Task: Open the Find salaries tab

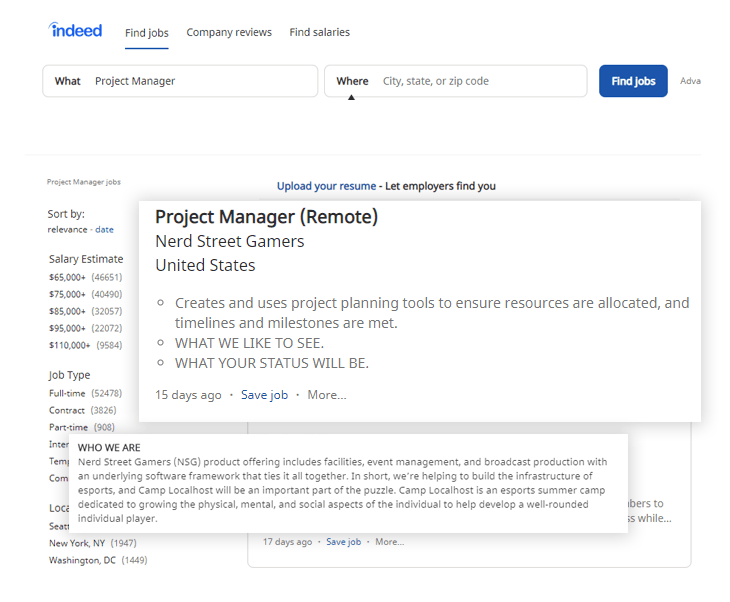Action: [319, 32]
